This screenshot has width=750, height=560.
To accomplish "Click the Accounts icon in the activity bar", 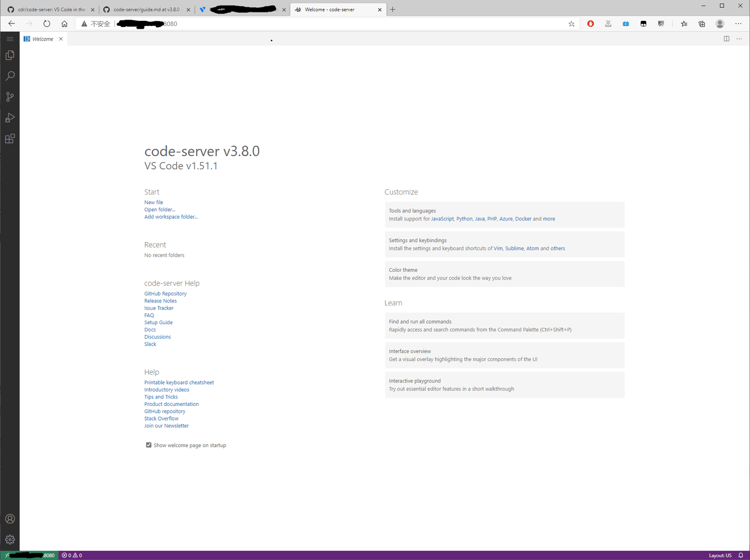I will tap(10, 518).
